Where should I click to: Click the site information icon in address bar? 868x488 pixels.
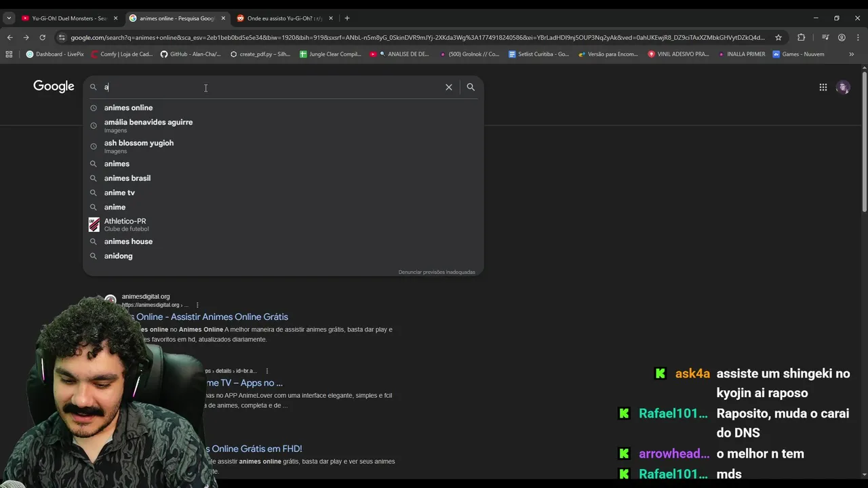click(62, 37)
